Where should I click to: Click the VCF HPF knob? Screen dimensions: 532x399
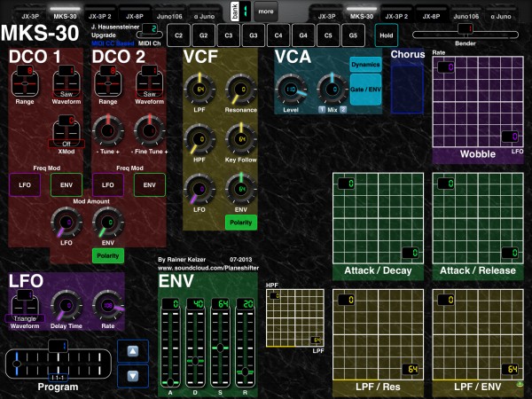199,139
